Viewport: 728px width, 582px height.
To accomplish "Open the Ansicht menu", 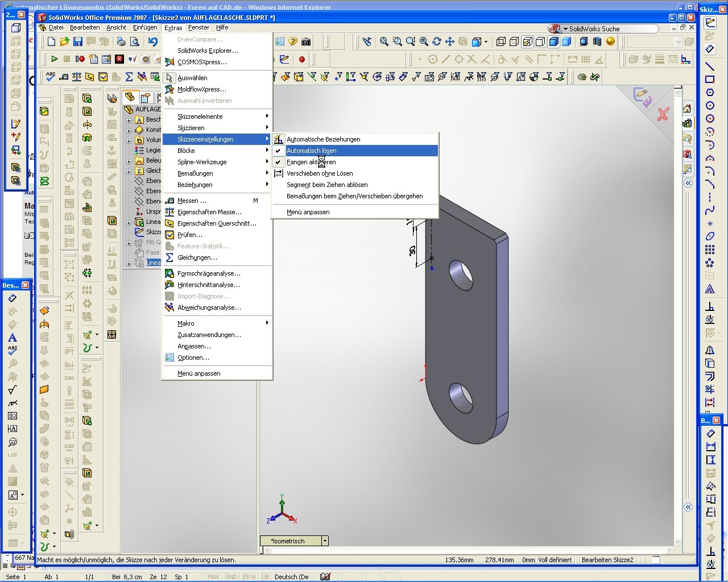I will click(117, 27).
